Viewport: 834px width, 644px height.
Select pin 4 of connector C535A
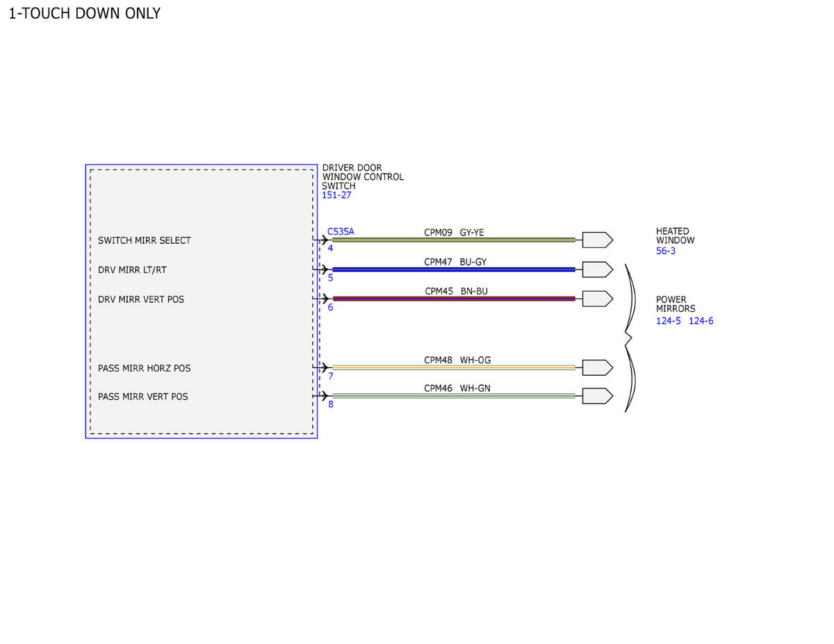[x=330, y=248]
